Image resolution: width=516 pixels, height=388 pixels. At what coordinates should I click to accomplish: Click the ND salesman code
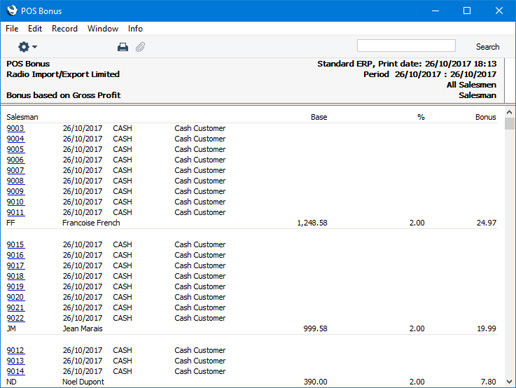pos(11,382)
